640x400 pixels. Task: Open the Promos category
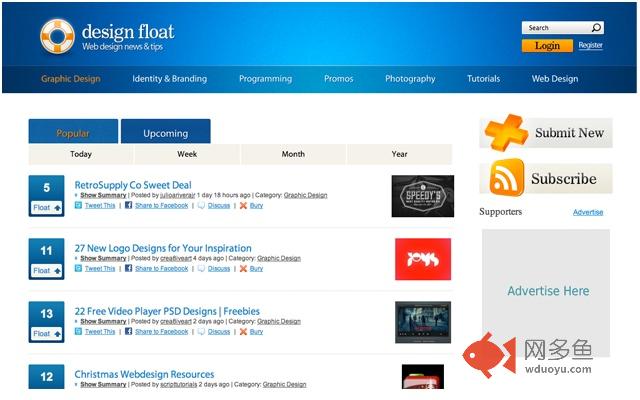338,79
